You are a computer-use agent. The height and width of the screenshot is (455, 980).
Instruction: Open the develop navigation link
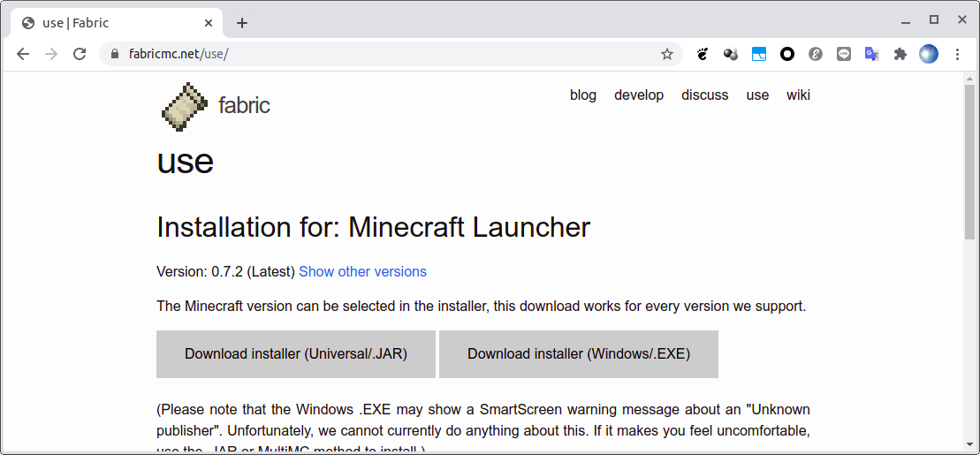point(639,95)
